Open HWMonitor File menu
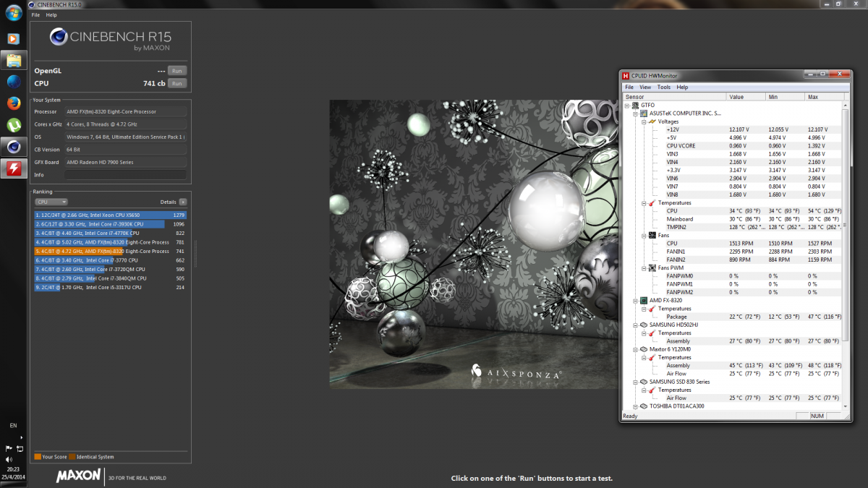The image size is (868, 488). [629, 87]
